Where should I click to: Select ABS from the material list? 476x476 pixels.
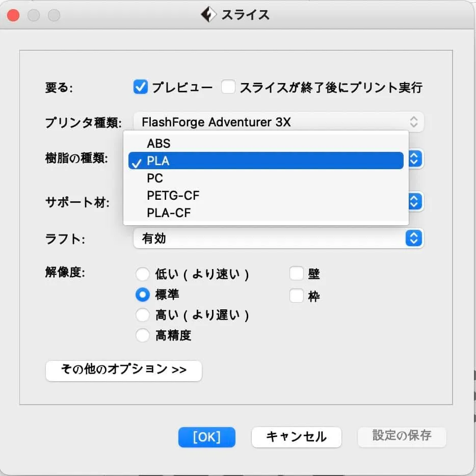click(158, 143)
